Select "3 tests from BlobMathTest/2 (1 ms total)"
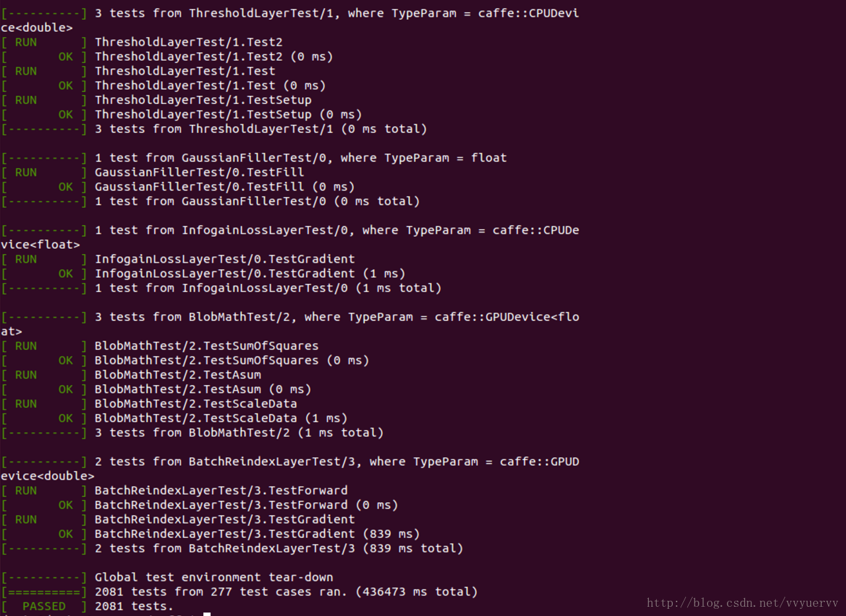Viewport: 846px width, 616px height. (x=239, y=433)
